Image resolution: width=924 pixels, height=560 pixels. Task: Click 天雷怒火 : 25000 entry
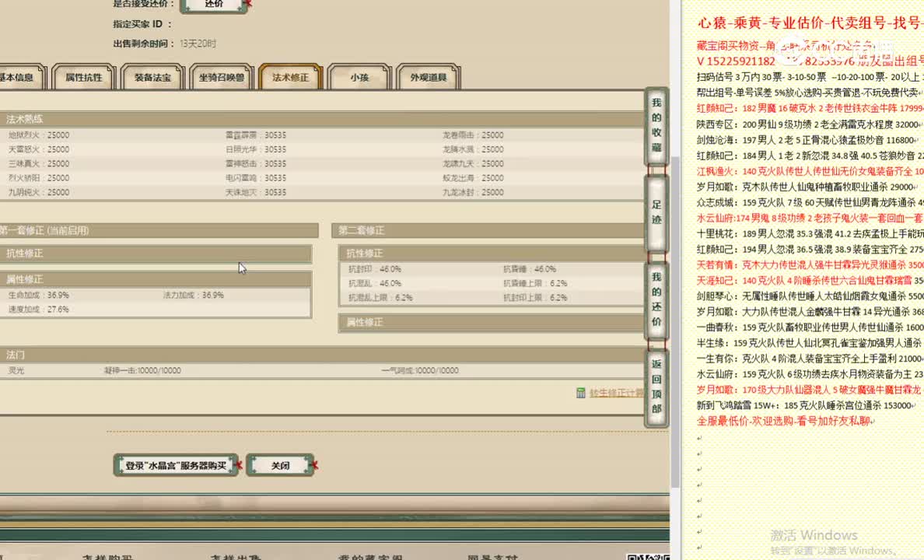[x=39, y=150]
